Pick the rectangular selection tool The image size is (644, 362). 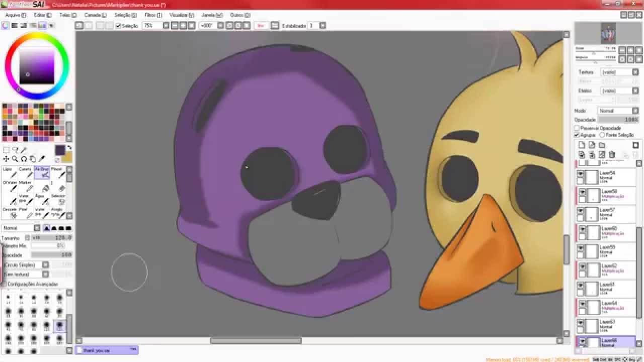(6, 150)
